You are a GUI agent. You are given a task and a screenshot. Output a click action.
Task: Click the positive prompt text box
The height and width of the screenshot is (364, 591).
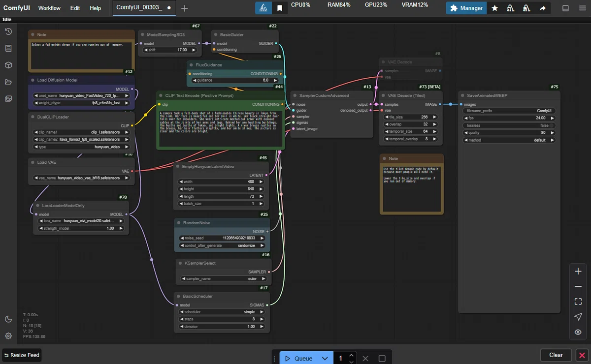coord(220,128)
